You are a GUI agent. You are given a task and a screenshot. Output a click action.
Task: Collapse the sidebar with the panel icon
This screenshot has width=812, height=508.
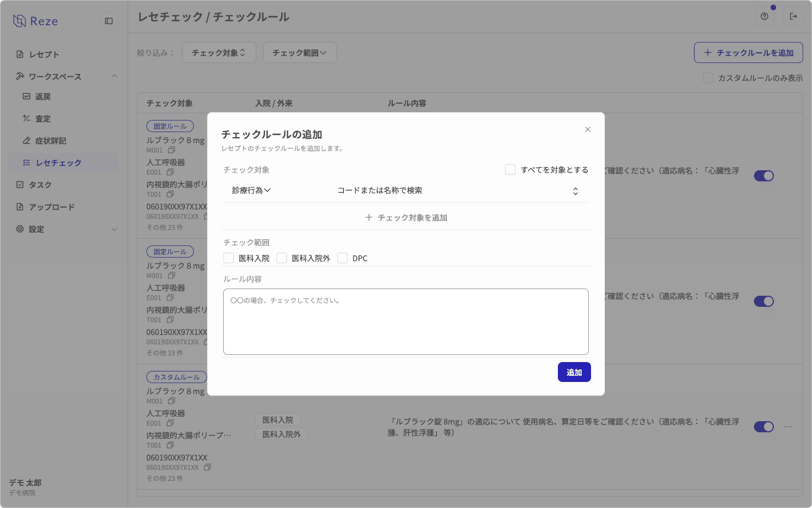[108, 20]
